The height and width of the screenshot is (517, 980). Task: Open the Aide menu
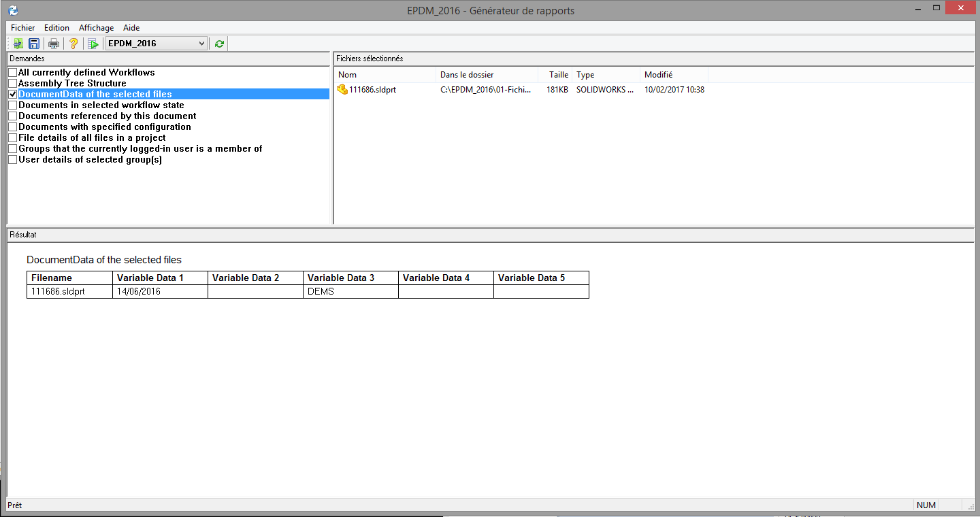click(131, 28)
